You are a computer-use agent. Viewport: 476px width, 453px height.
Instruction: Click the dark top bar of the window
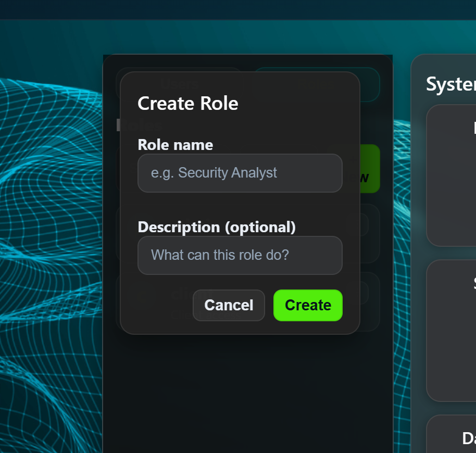pos(238,9)
